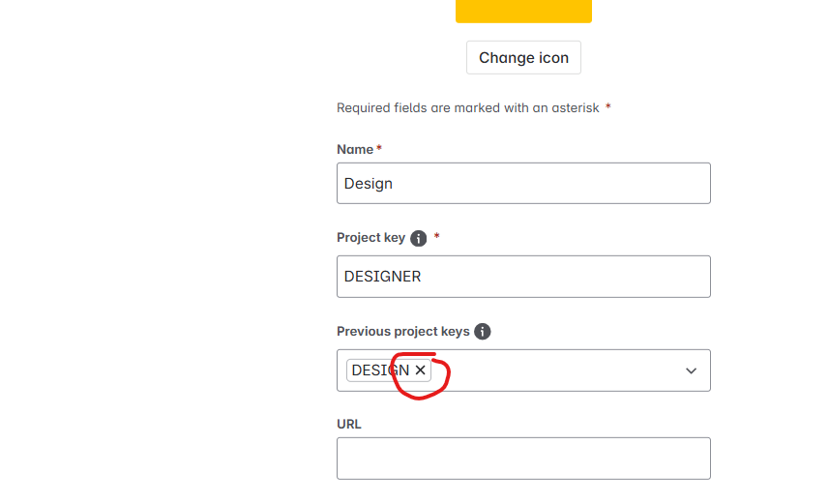This screenshot has height=504, width=829.
Task: Click the URL field label
Action: pyautogui.click(x=349, y=425)
